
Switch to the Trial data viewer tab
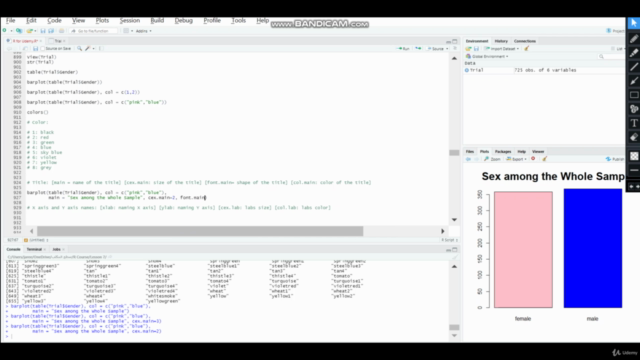pyautogui.click(x=58, y=41)
